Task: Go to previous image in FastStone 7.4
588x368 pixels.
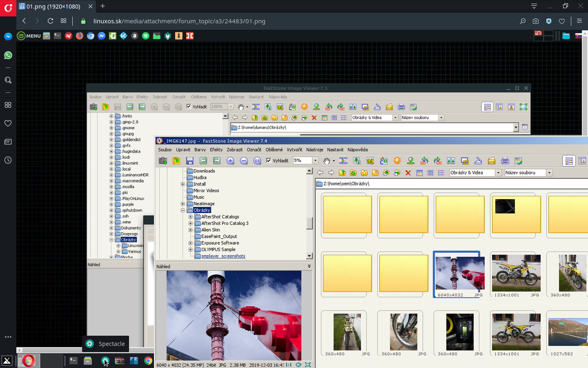Action: click(x=203, y=161)
